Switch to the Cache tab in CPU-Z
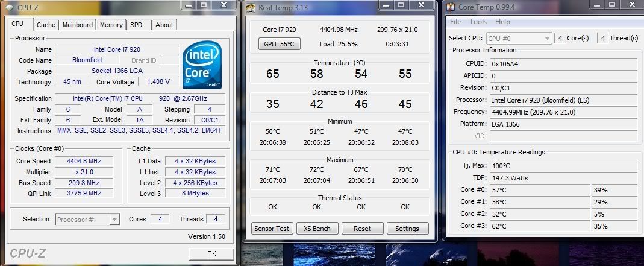The width and height of the screenshot is (644, 266). click(46, 25)
